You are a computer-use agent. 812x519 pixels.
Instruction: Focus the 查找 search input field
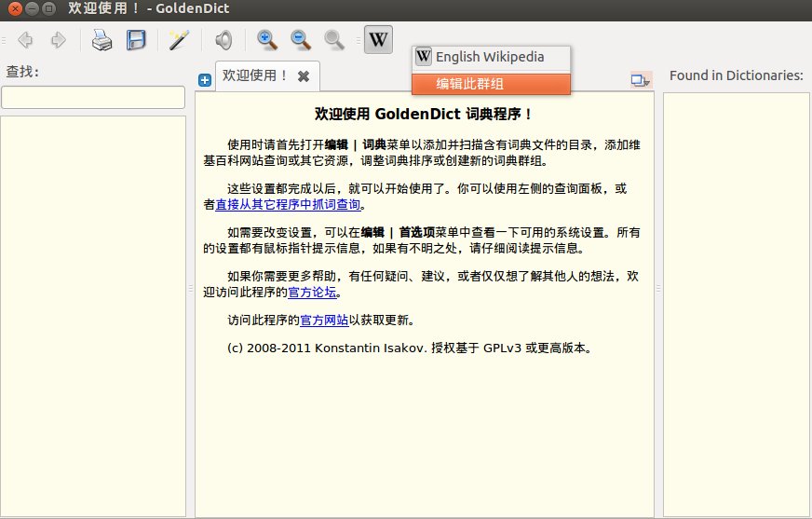coord(93,98)
